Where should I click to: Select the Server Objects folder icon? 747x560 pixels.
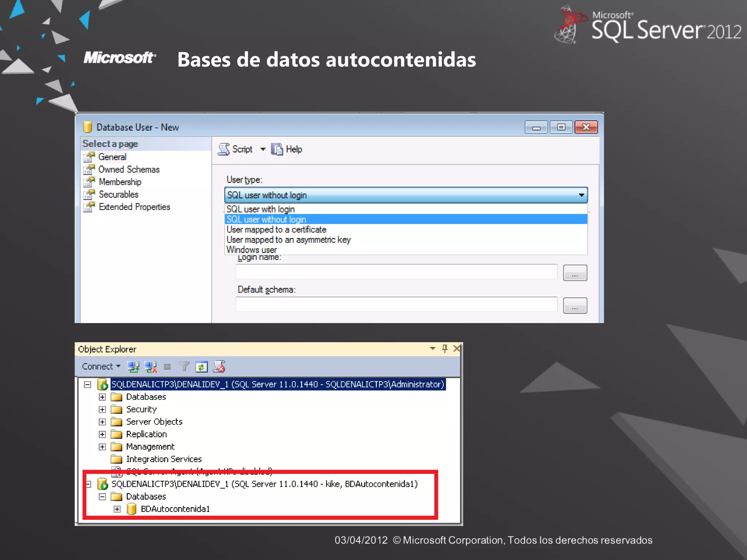[116, 421]
